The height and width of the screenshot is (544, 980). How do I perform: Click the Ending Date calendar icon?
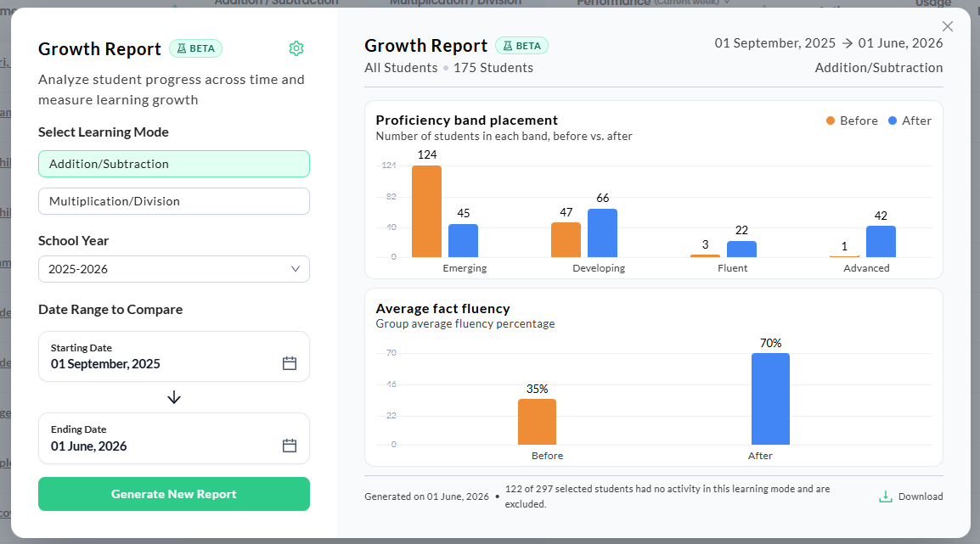pos(290,446)
